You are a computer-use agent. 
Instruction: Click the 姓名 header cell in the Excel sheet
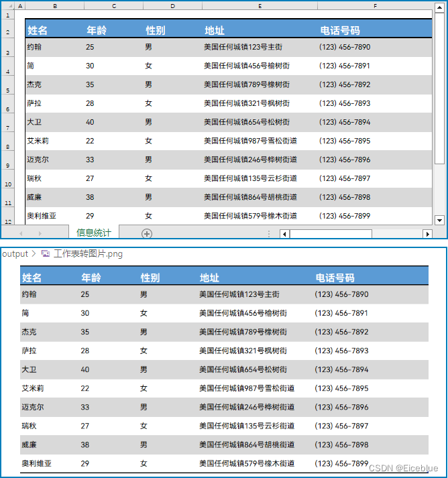[55, 29]
